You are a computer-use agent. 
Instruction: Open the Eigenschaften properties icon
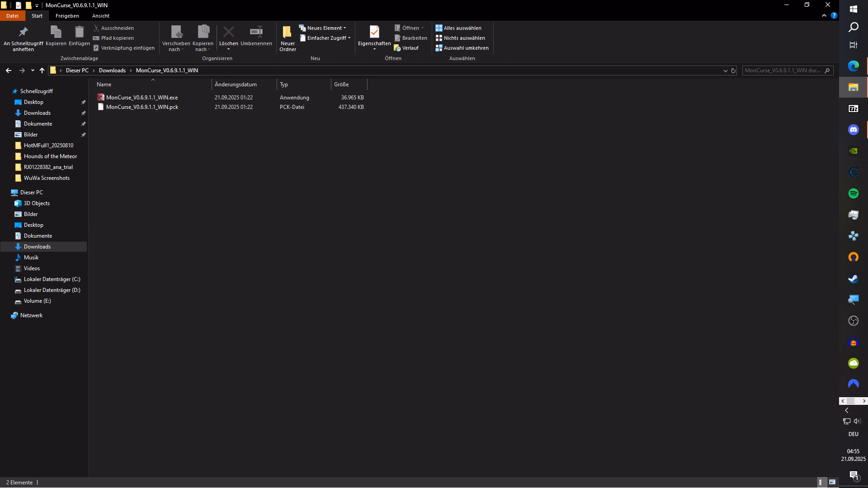[374, 32]
